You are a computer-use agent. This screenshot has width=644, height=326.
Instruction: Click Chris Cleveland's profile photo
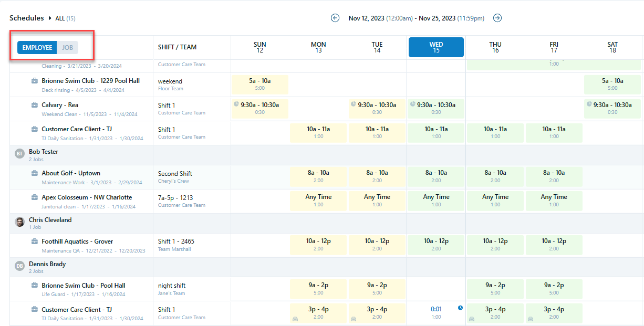19,223
